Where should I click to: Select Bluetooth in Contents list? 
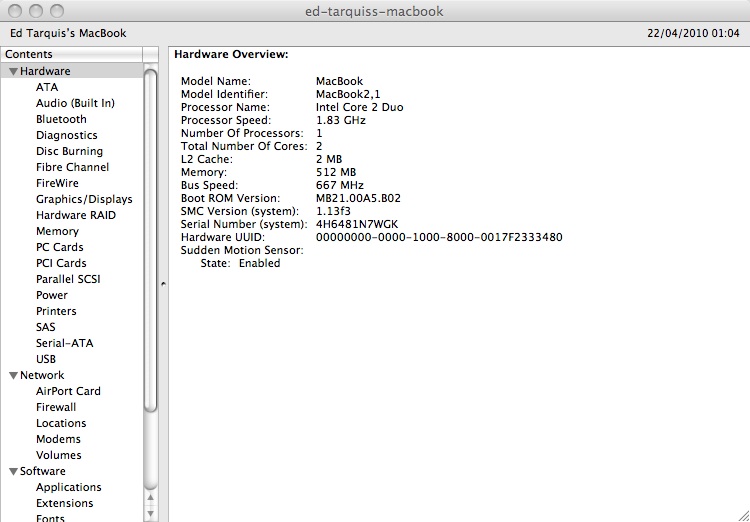pos(61,119)
